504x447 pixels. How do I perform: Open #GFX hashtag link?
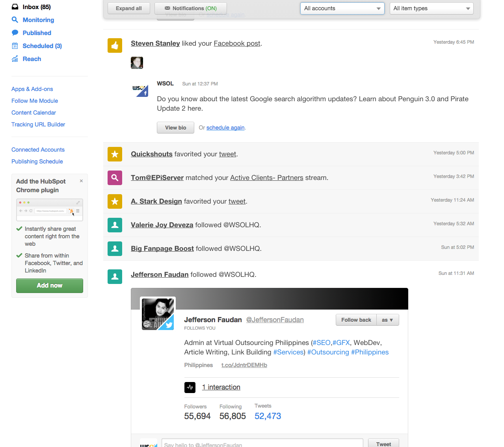click(341, 343)
